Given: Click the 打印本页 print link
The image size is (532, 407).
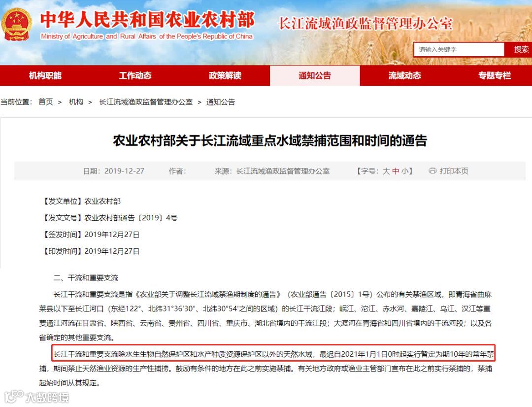Looking at the screenshot, I should coord(454,171).
